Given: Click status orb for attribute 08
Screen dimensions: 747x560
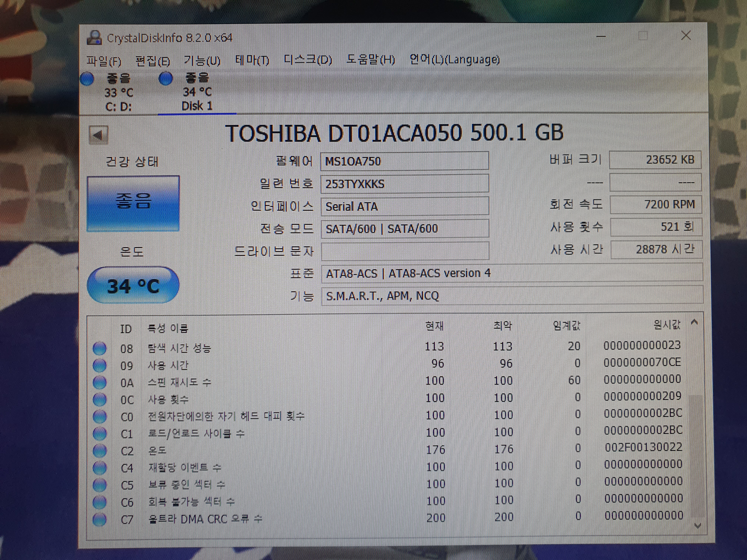Looking at the screenshot, I should pos(99,348).
